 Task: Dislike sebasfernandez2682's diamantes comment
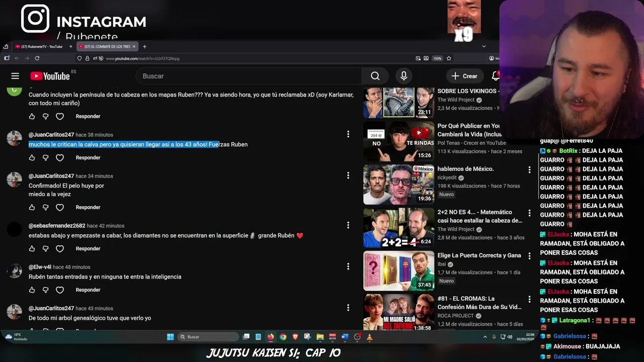pos(46,248)
